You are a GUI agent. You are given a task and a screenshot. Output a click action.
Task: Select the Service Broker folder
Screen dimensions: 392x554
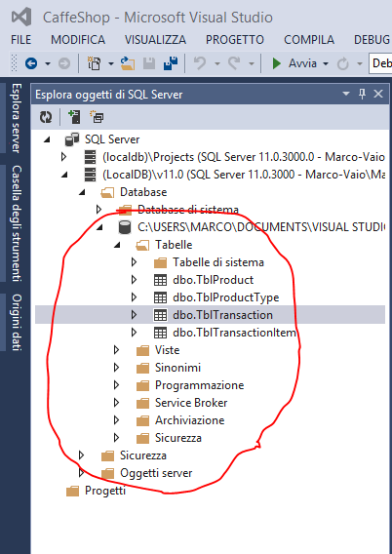191,403
